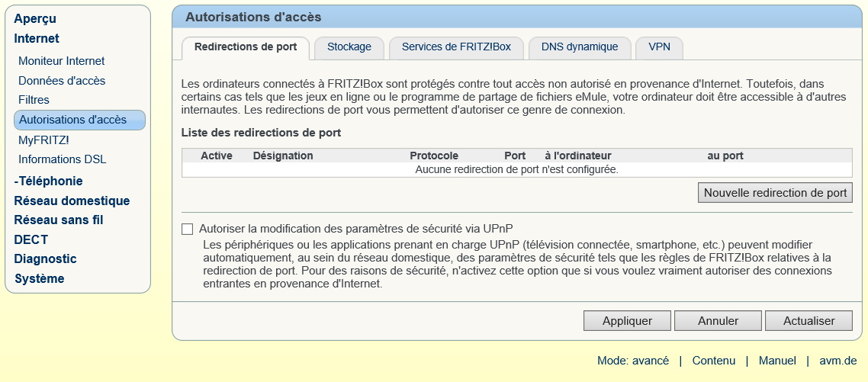The image size is (868, 382).
Task: Select the VPN tab
Action: [x=659, y=47]
